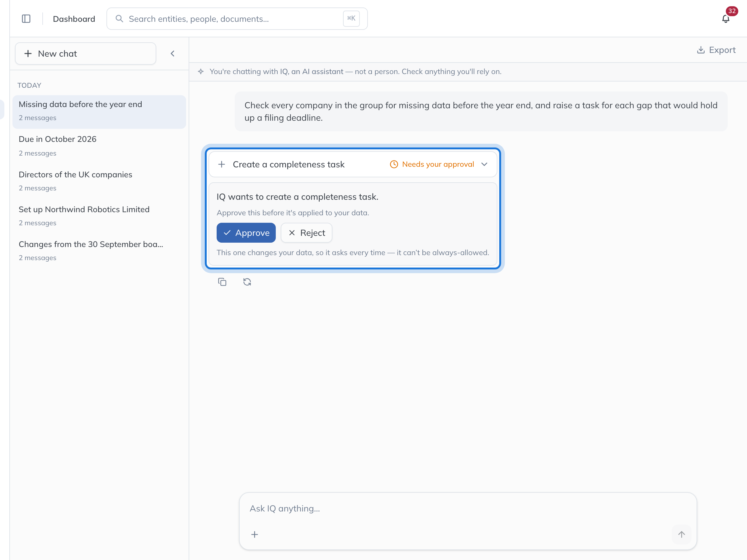The width and height of the screenshot is (747, 560).
Task: Click the Create a completeness task header
Action: coord(353,164)
